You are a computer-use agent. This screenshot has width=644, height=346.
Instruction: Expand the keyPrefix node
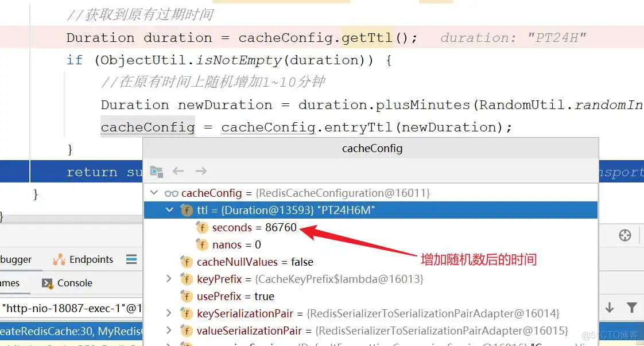pyautogui.click(x=169, y=279)
